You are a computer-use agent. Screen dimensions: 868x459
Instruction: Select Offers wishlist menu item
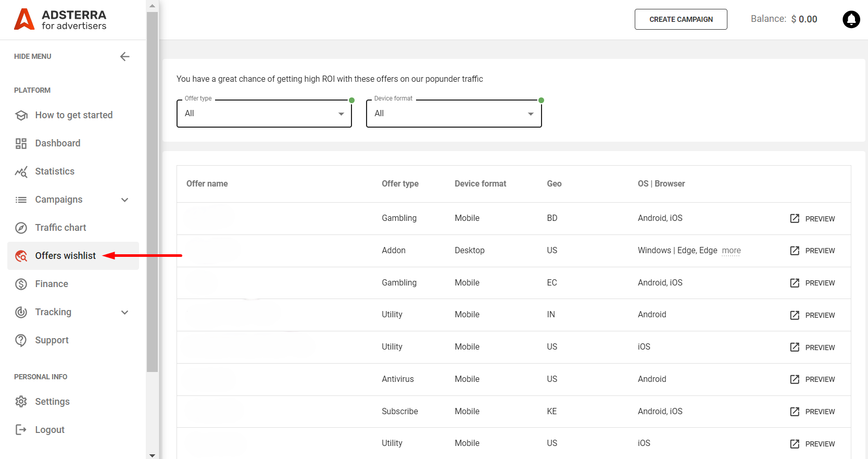tap(73, 256)
